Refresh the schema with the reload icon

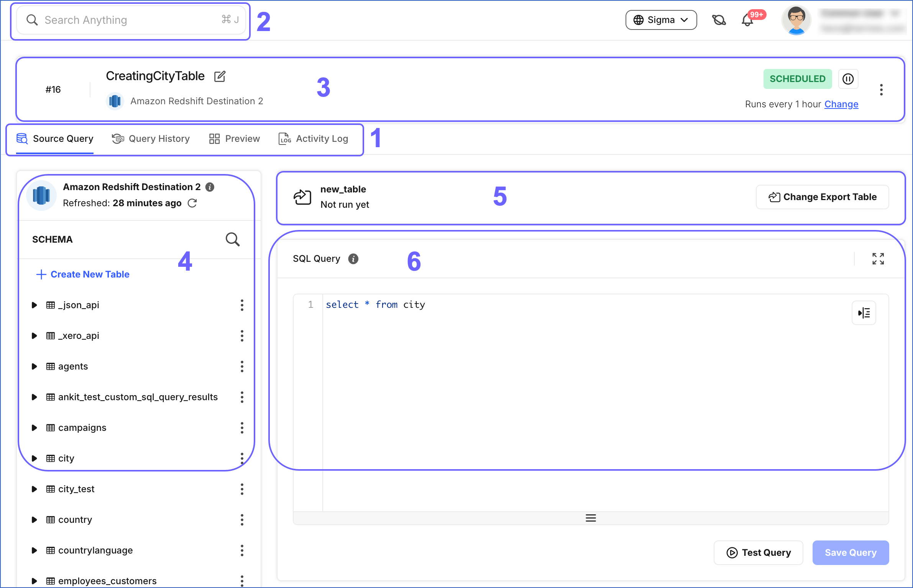[x=192, y=203]
